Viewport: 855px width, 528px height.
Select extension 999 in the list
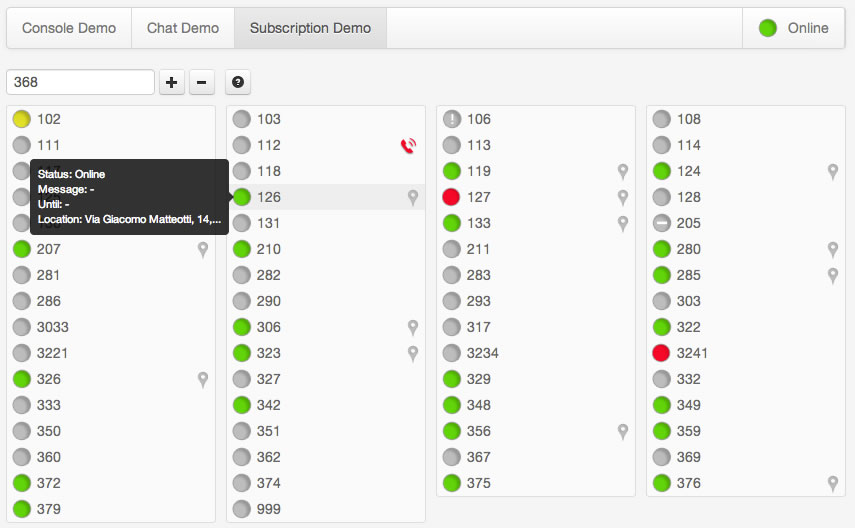[269, 510]
